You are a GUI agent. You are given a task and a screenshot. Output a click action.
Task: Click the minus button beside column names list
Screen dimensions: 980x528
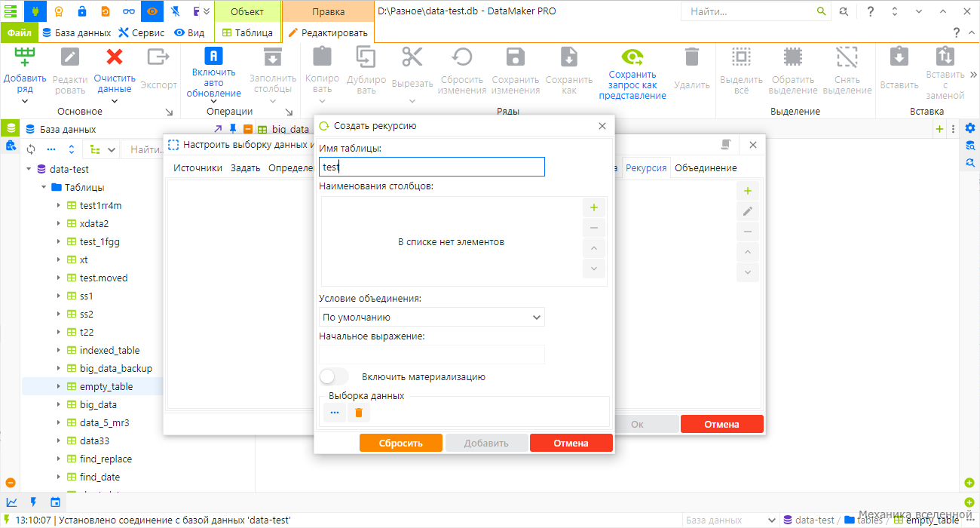click(594, 228)
